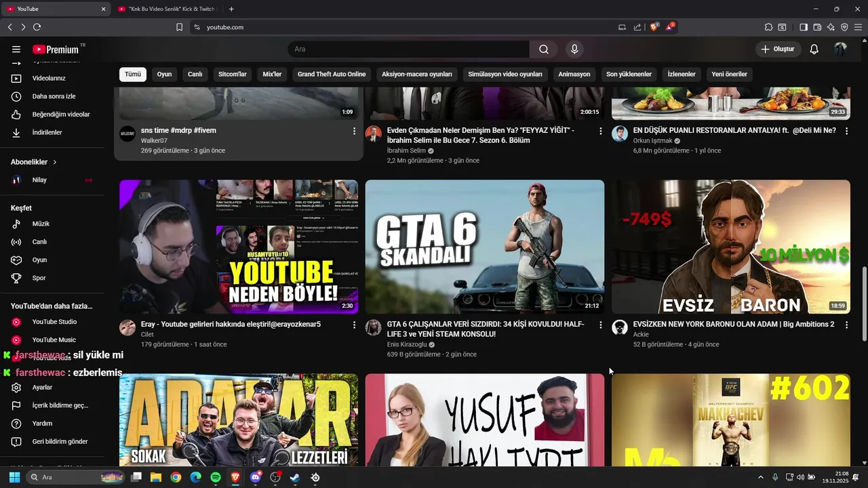
Task: Open the Walker07 channel link
Action: [x=154, y=140]
